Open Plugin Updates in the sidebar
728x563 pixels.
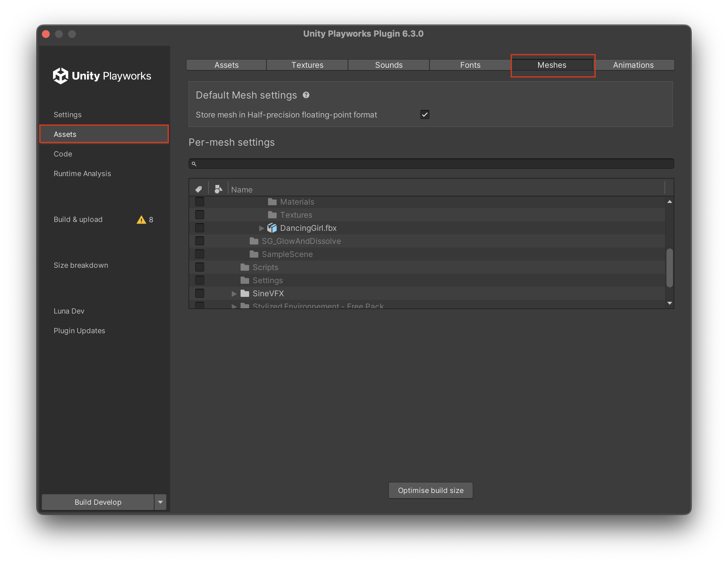(79, 331)
